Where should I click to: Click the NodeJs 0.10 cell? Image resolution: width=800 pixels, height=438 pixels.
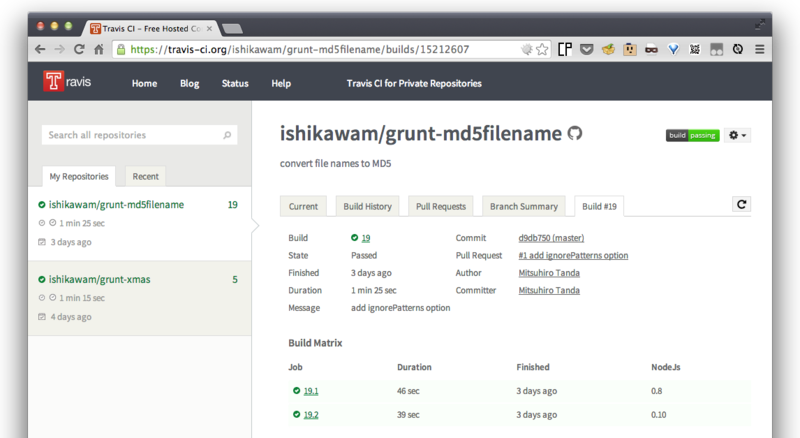[x=659, y=415]
